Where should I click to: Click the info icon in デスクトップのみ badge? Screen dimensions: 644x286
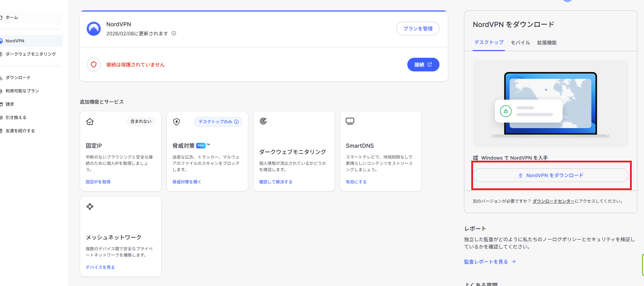pos(236,122)
